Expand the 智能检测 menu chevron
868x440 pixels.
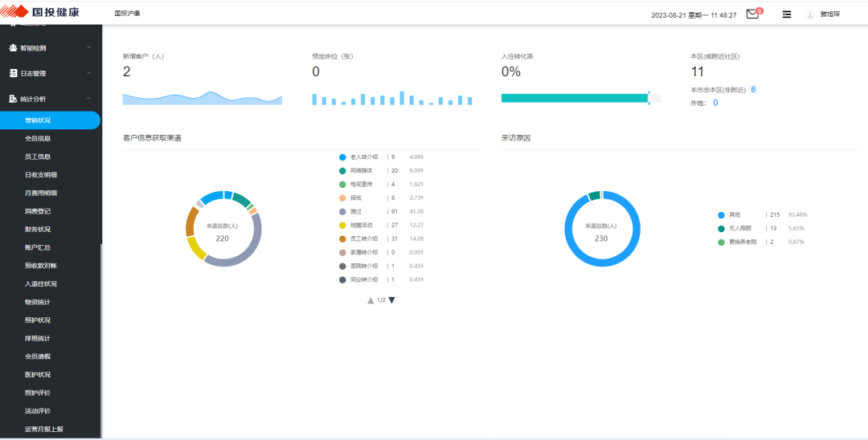point(89,47)
